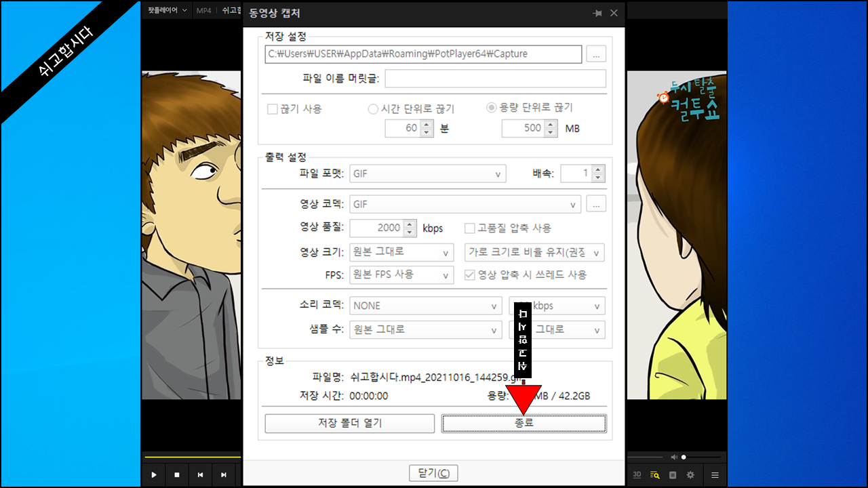
Task: Increase the 500 MB stepper value
Action: point(551,124)
